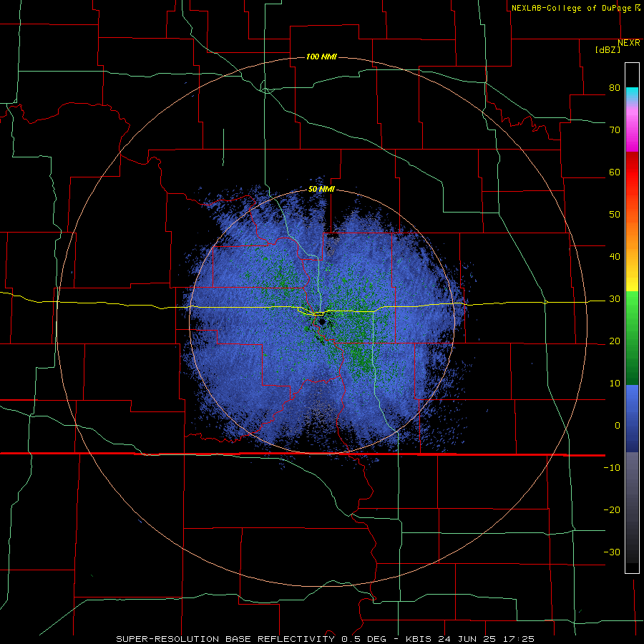Click the 70 dBZ scale label
The width and height of the screenshot is (644, 644).
point(615,130)
